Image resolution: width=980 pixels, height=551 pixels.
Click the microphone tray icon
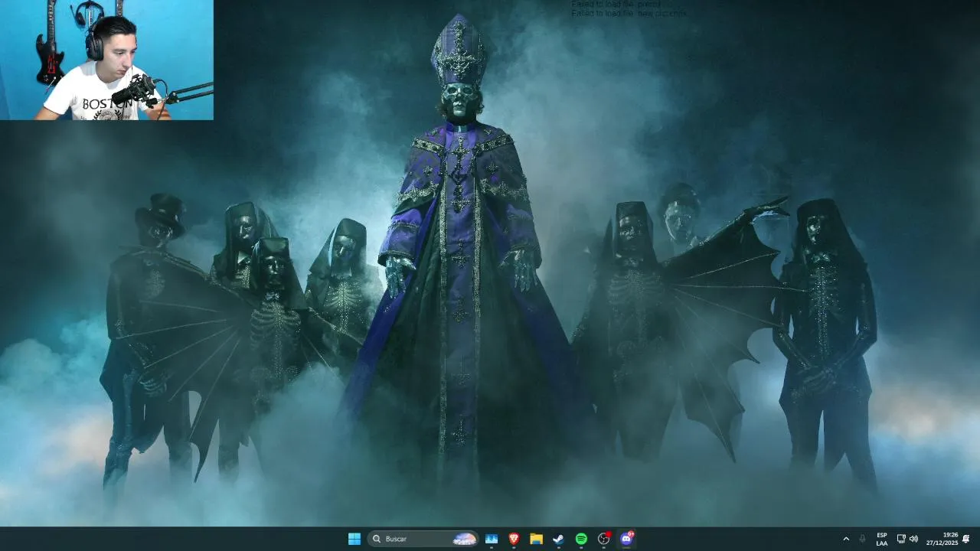tap(863, 539)
